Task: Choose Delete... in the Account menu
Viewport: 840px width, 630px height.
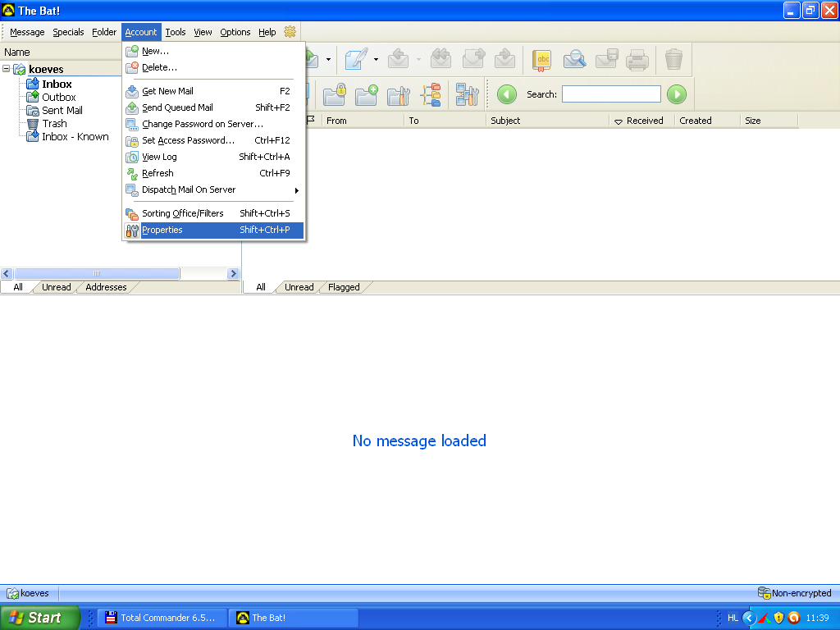Action: pyautogui.click(x=214, y=67)
